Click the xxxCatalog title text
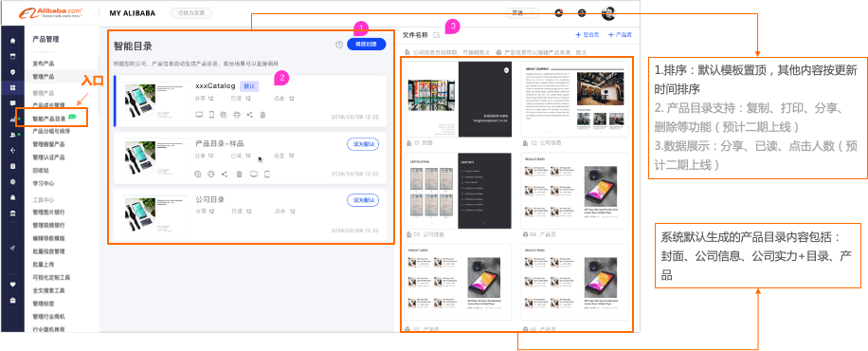The height and width of the screenshot is (351, 868). pyautogui.click(x=215, y=86)
